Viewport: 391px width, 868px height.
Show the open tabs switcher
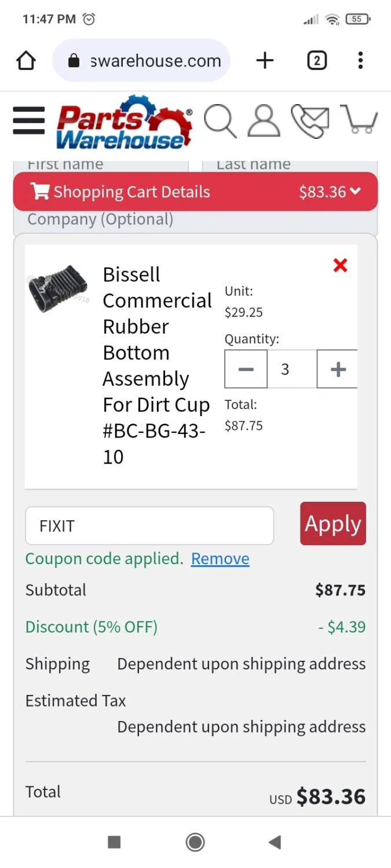pos(317,61)
